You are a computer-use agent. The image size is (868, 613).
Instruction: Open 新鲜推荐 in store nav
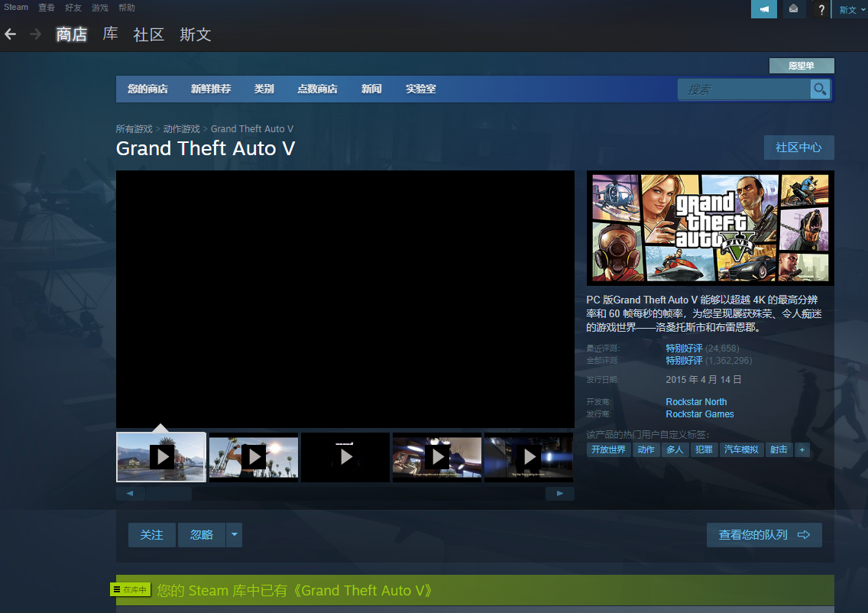[211, 89]
